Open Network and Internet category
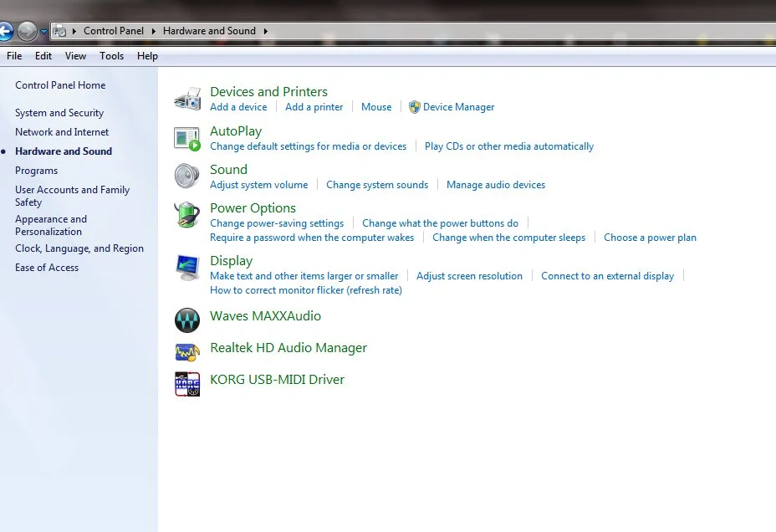The height and width of the screenshot is (532, 776). (62, 132)
